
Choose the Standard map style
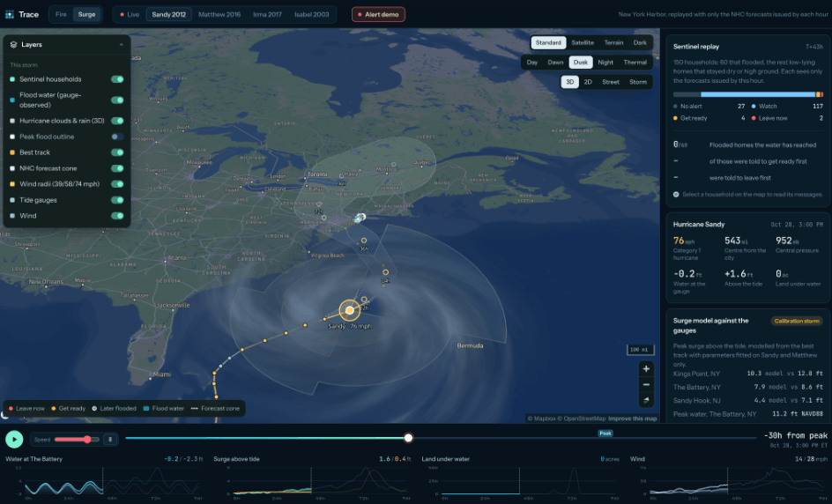coord(548,42)
